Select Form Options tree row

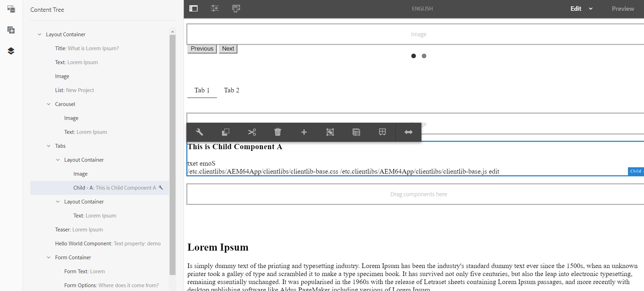tap(100, 285)
